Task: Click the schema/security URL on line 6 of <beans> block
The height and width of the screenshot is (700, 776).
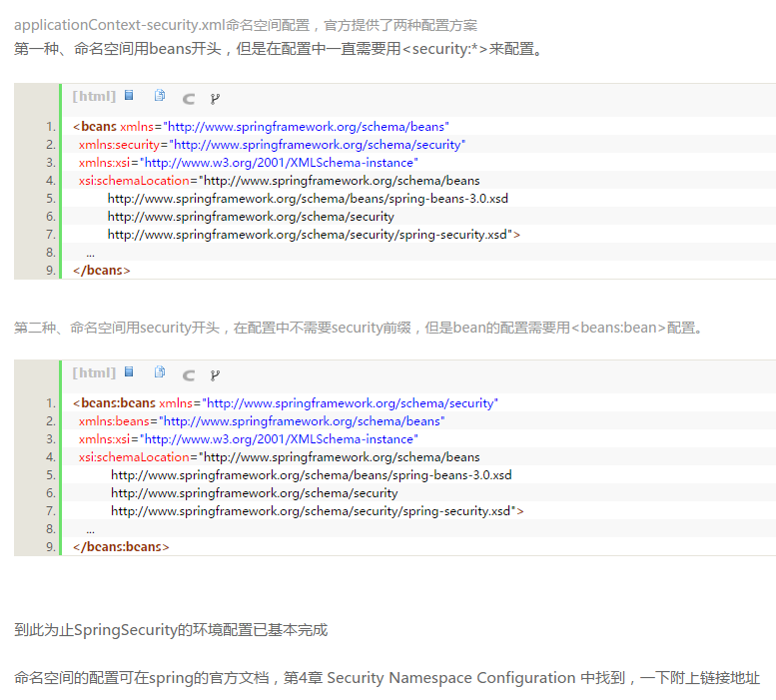Action: click(x=251, y=217)
